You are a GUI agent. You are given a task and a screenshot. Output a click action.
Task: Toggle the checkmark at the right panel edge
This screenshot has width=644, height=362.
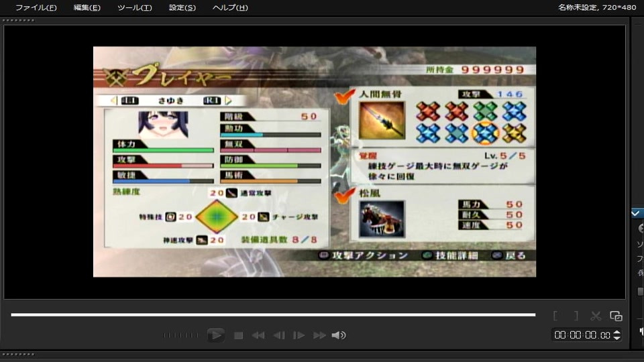pos(635,213)
